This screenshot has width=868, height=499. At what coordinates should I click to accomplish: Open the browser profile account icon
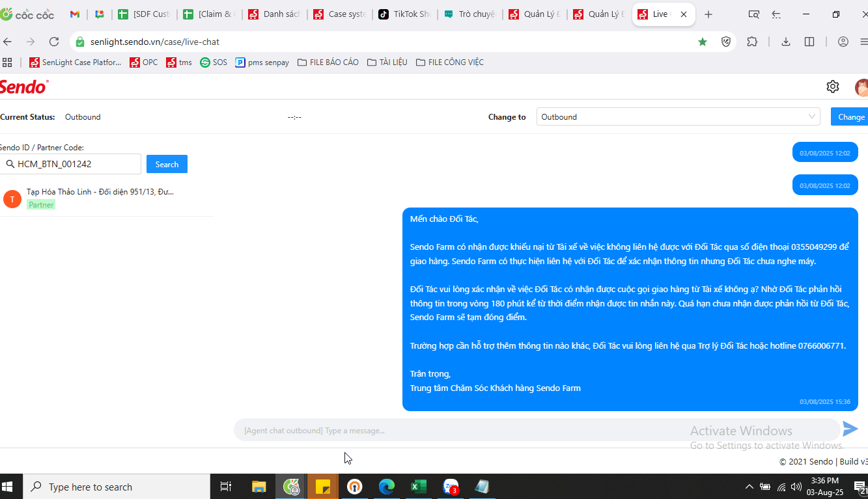843,42
